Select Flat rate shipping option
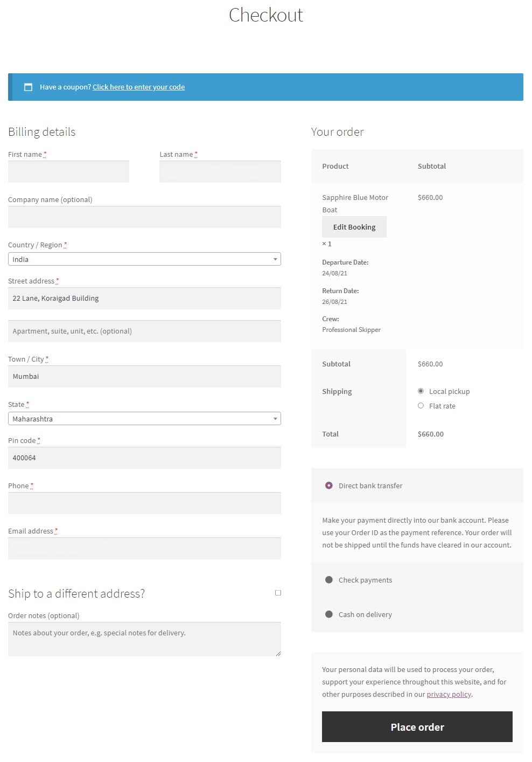The image size is (532, 762). point(421,406)
